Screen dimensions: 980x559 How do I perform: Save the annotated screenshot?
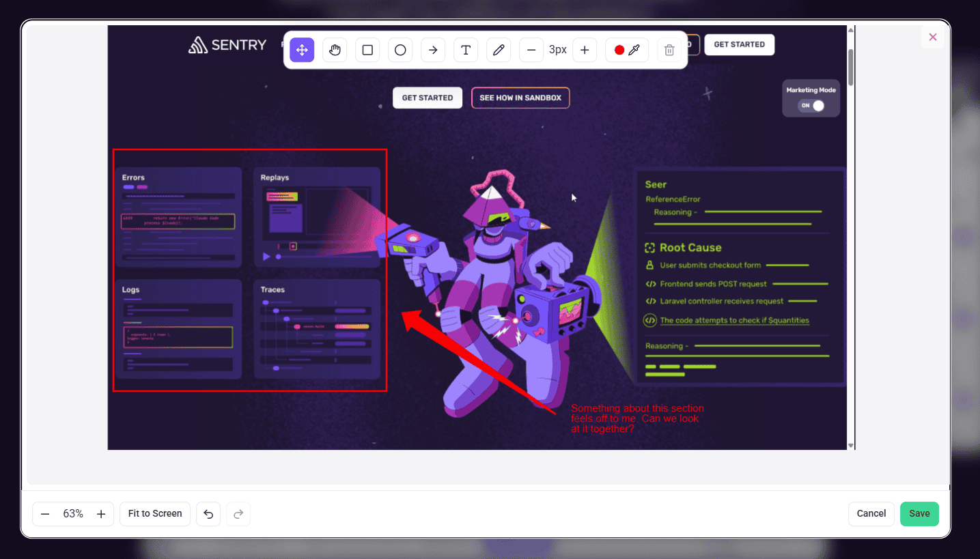(x=919, y=514)
